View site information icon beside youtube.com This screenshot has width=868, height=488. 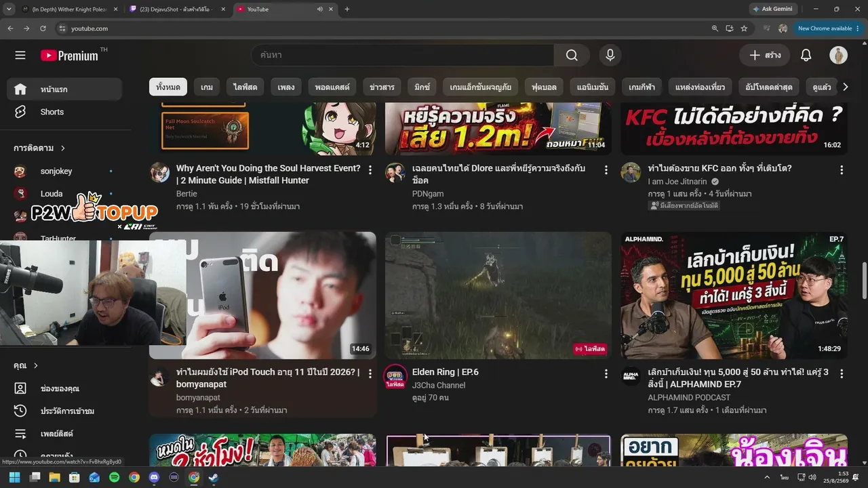(62, 28)
